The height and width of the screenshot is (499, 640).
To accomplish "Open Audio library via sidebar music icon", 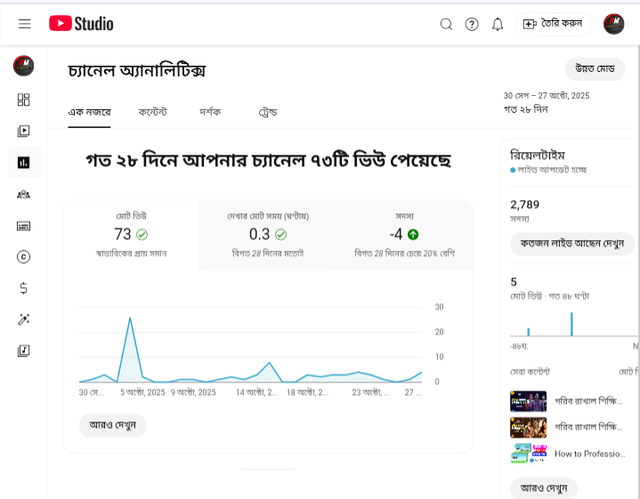I will (x=23, y=351).
